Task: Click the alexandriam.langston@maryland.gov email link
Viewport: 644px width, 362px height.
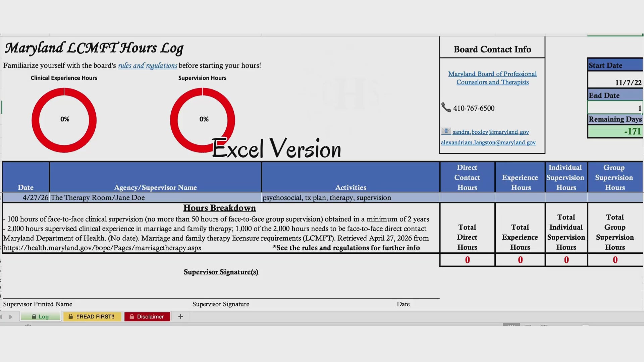Action: click(x=488, y=142)
